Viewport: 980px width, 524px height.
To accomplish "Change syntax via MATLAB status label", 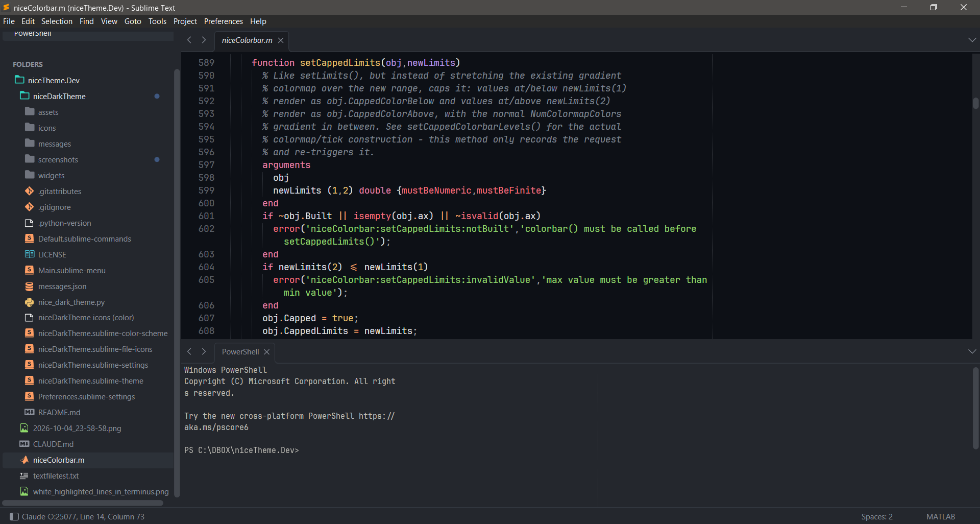I will [x=940, y=516].
